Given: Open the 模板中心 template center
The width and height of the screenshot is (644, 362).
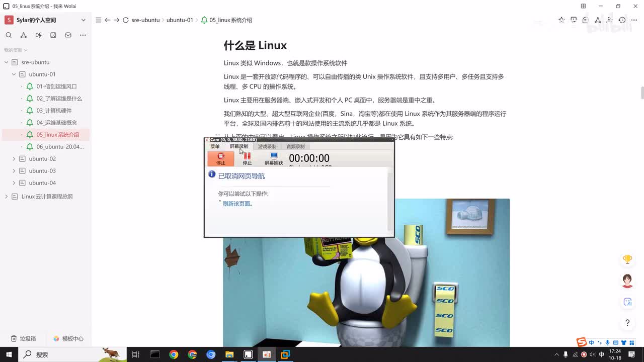Looking at the screenshot, I should coord(68,339).
